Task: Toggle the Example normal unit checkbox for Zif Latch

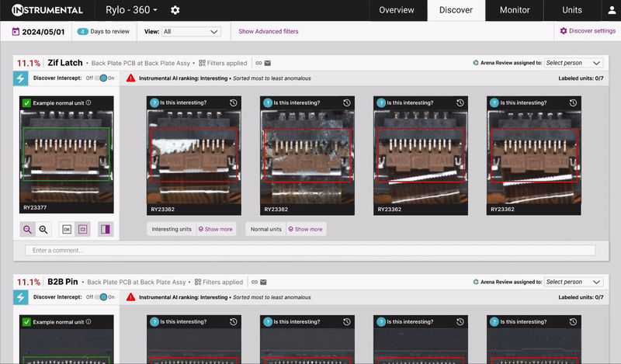Action: point(26,102)
